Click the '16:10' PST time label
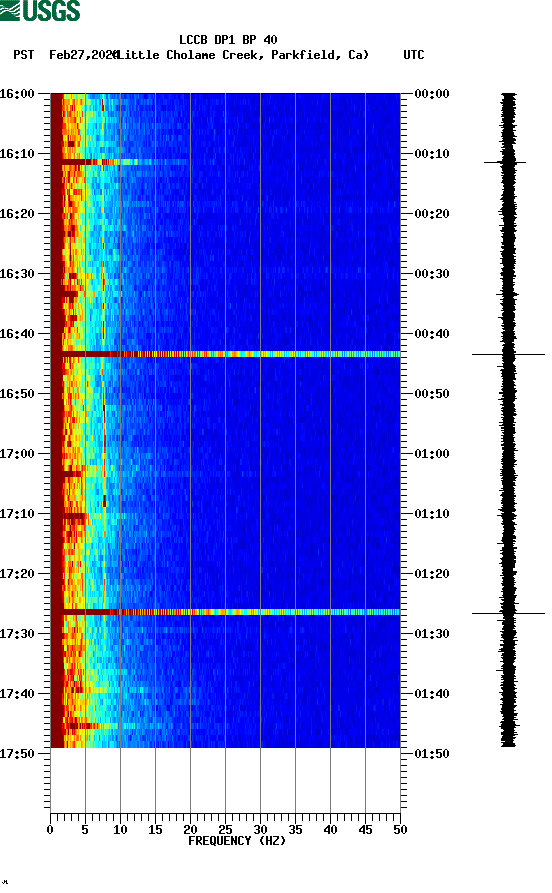The height and width of the screenshot is (893, 552). click(x=17, y=154)
